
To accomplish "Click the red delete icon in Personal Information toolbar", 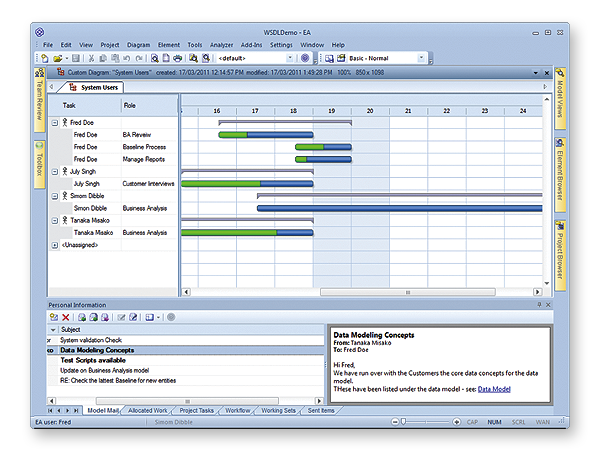I will (x=66, y=317).
